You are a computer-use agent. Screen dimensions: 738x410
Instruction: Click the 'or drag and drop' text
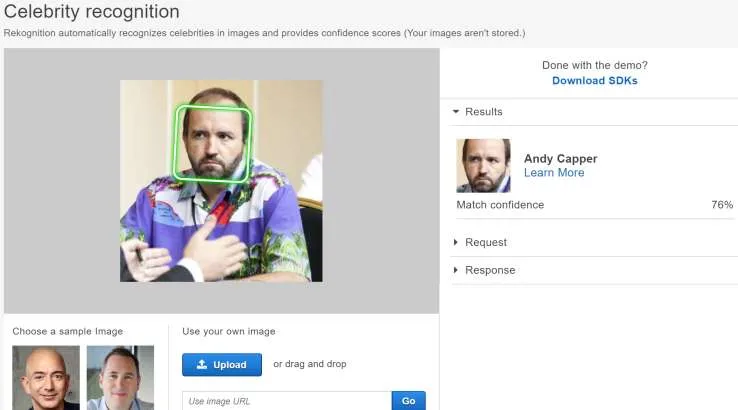[x=309, y=364]
